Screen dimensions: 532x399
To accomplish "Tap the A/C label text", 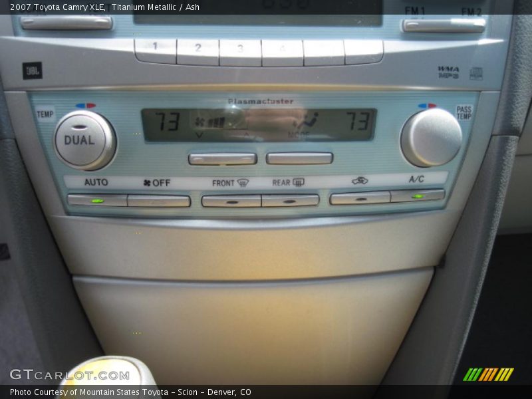I will pyautogui.click(x=416, y=179).
